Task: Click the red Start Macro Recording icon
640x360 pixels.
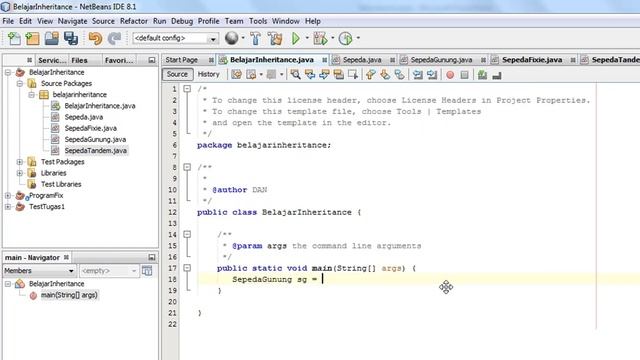Action: (x=450, y=75)
